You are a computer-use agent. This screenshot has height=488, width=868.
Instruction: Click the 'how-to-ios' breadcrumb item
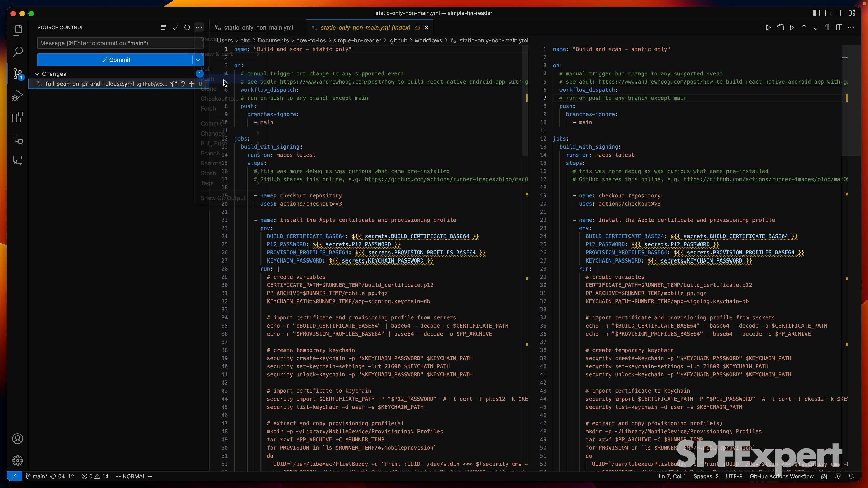[x=311, y=40]
